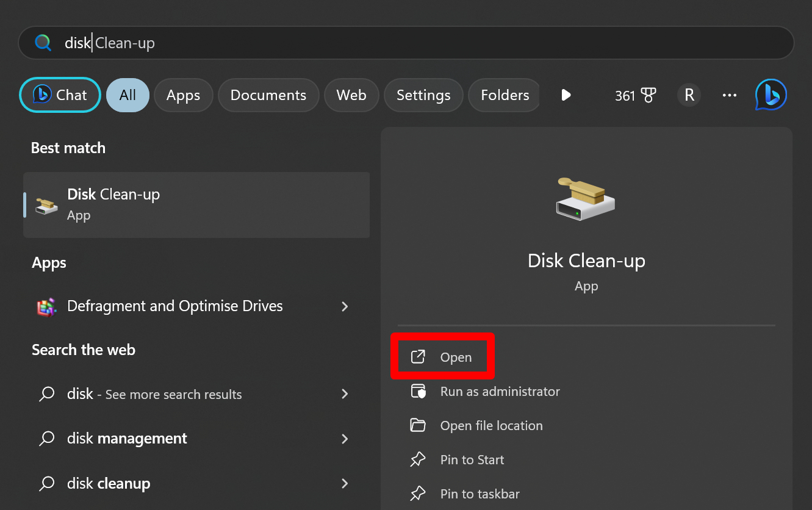The width and height of the screenshot is (812, 510).
Task: Click search icon beside "disk cleanup"
Action: coord(47,484)
